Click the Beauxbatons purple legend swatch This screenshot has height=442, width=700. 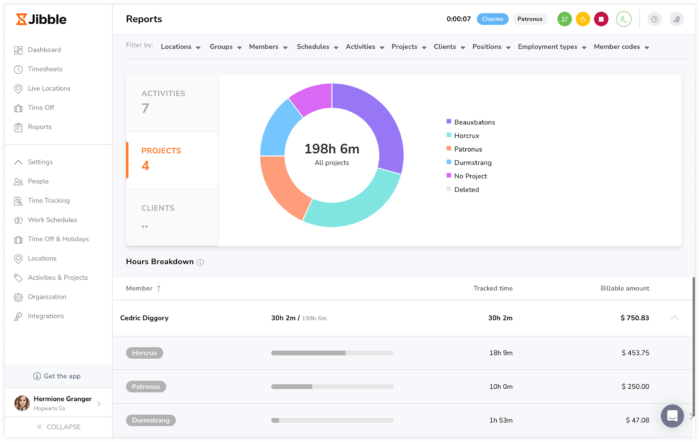(449, 122)
